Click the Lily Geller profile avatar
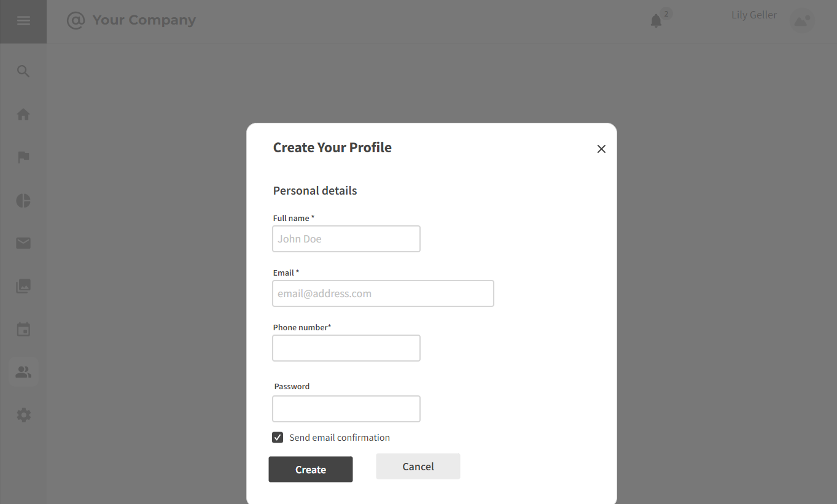 (802, 20)
